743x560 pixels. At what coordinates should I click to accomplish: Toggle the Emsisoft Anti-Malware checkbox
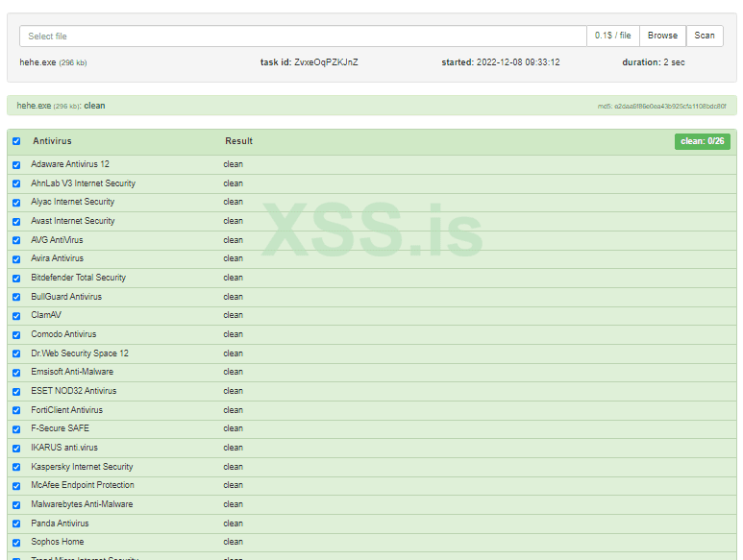[16, 373]
